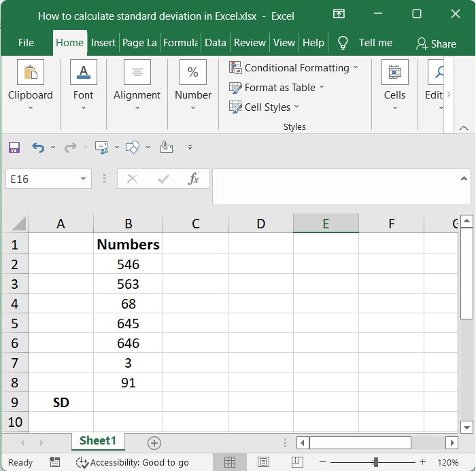Switch to the Data tab
476x471 pixels.
coord(215,43)
